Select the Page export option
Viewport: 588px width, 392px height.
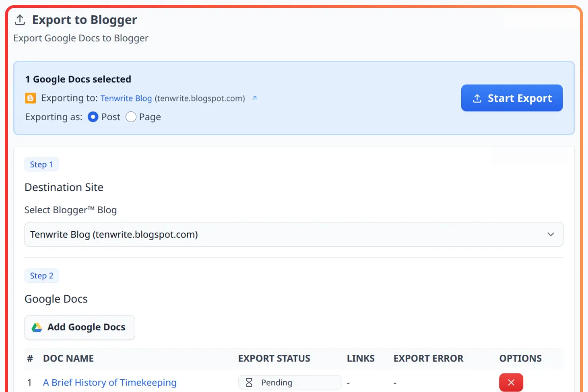click(131, 117)
